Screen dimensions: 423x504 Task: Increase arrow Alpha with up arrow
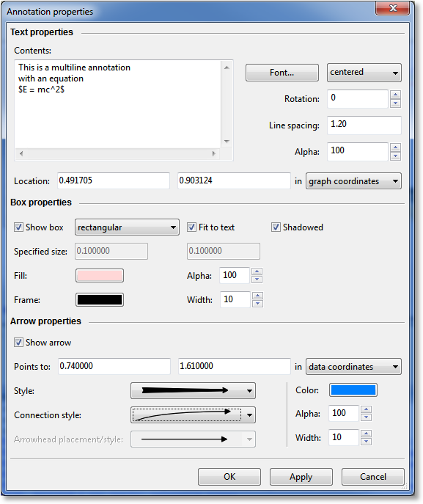coord(366,409)
